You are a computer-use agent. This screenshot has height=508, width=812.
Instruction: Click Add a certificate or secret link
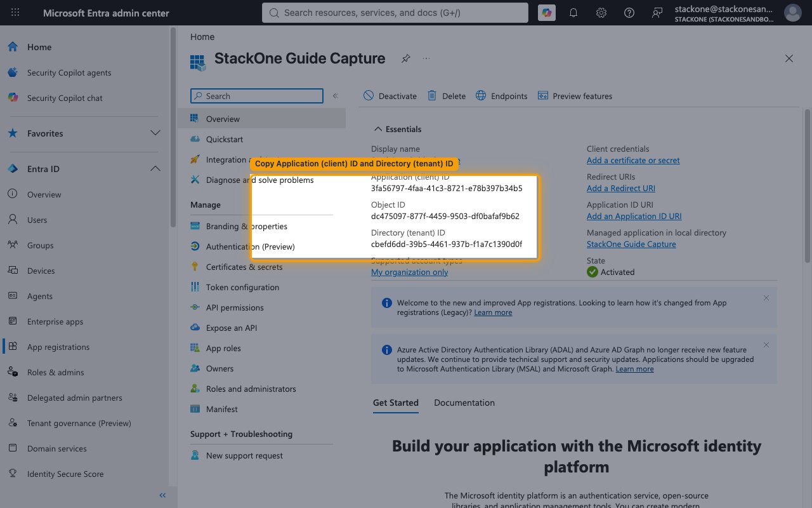[633, 160]
